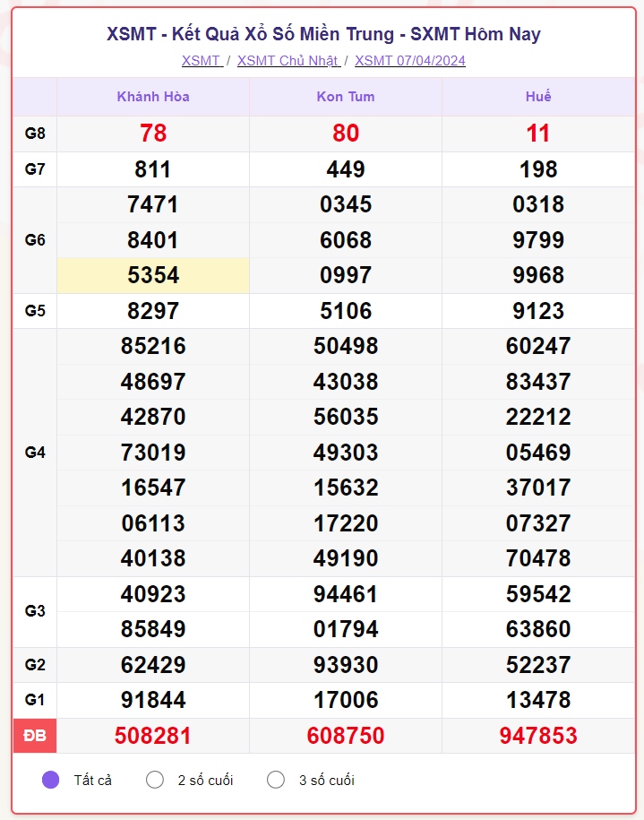
Task: Click Huế G4 number 83437
Action: pos(538,382)
